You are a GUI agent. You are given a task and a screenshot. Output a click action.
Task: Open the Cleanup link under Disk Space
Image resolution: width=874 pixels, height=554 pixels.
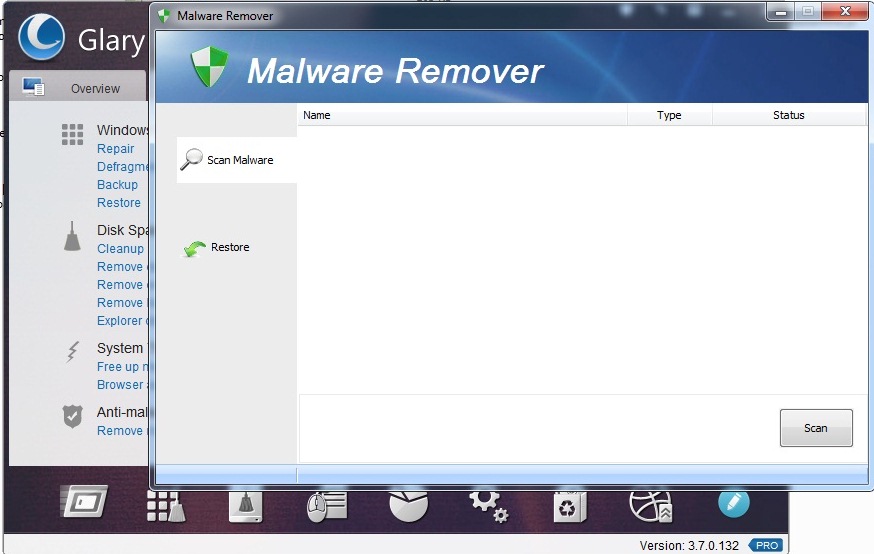pyautogui.click(x=120, y=249)
